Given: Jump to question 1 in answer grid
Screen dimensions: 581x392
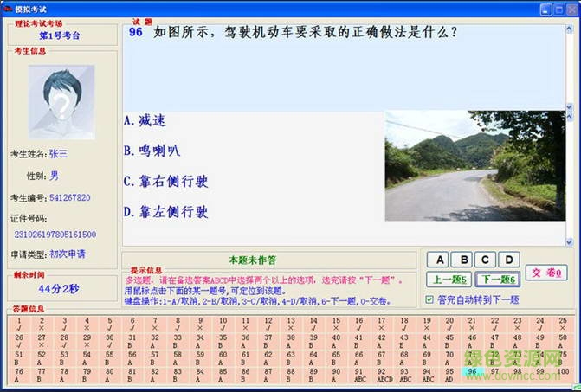Looking at the screenshot, I should [19, 325].
